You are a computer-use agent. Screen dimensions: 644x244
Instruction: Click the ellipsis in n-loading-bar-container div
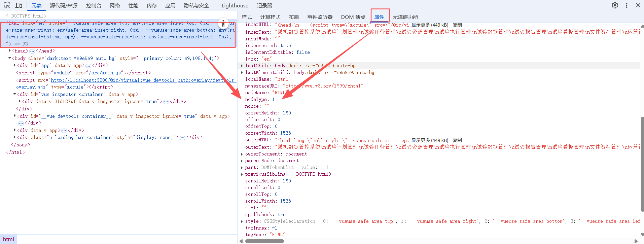[x=182, y=138]
